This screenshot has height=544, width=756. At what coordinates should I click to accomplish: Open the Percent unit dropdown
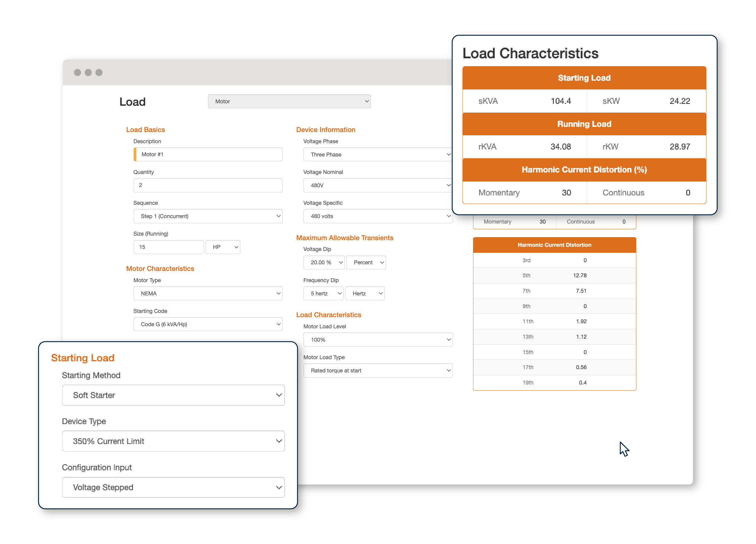pos(366,262)
